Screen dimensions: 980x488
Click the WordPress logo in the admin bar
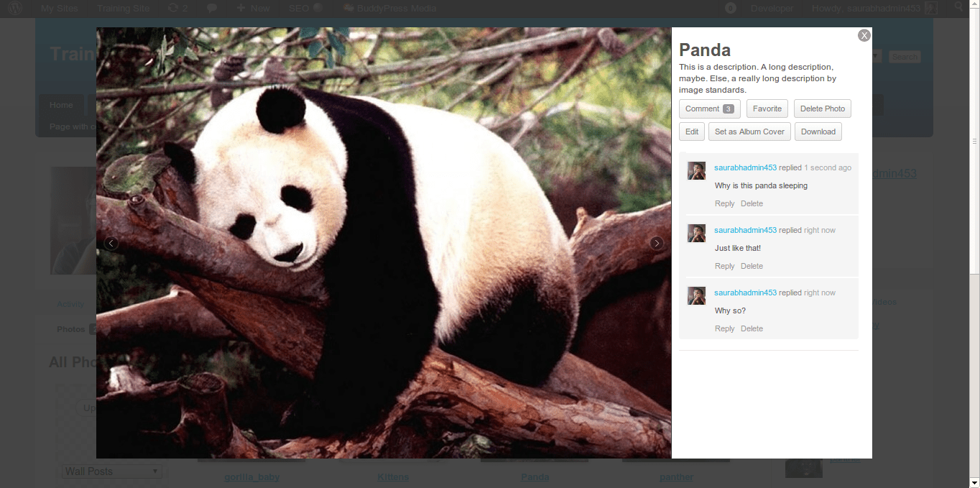pos(15,9)
